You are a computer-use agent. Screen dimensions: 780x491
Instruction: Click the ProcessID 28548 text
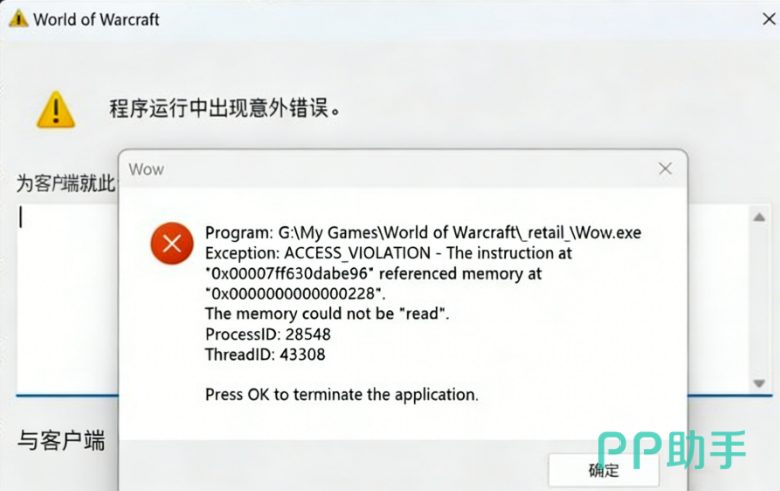click(268, 334)
